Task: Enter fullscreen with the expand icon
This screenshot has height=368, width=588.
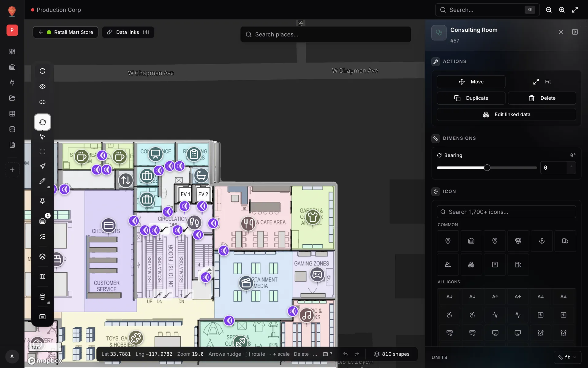Action: (575, 10)
